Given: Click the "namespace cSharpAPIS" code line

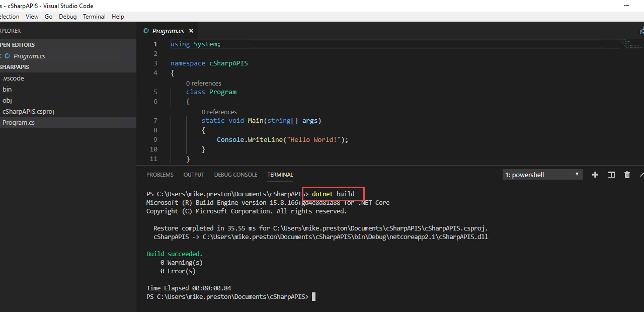Looking at the screenshot, I should [209, 63].
